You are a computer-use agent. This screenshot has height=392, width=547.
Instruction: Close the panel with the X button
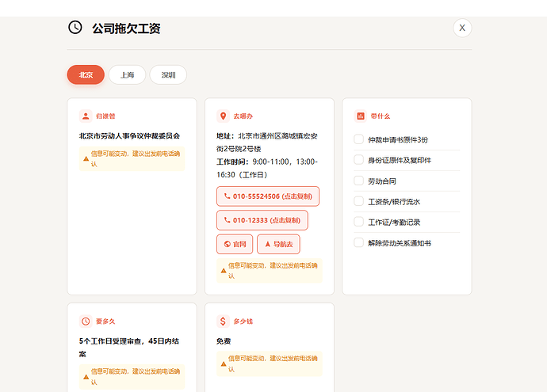(462, 28)
